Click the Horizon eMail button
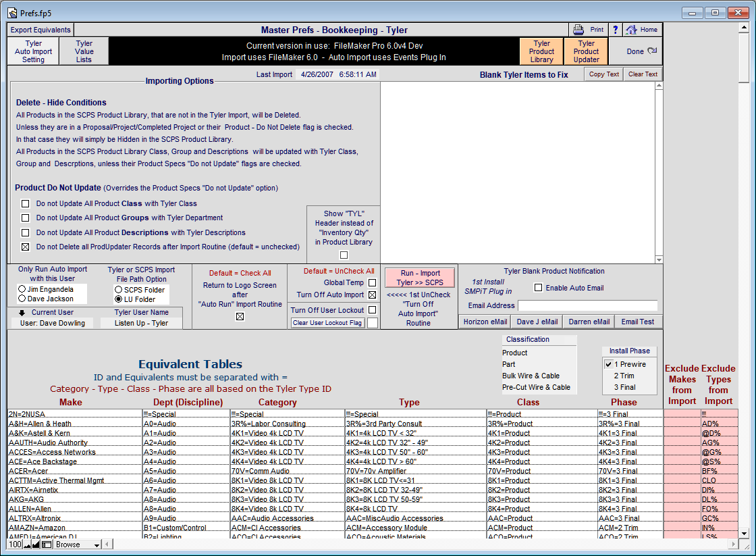The height and width of the screenshot is (556, 756). pos(485,322)
